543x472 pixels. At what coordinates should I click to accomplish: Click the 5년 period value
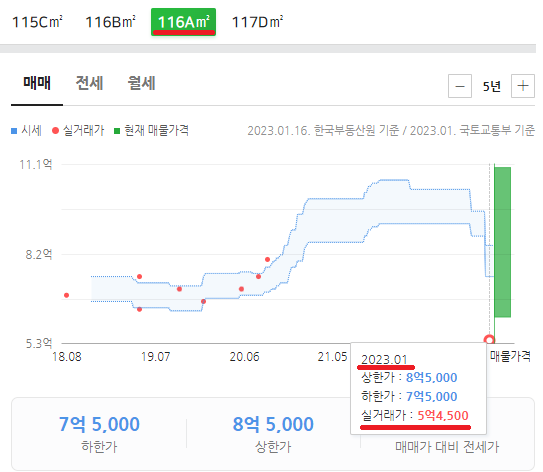[x=492, y=86]
